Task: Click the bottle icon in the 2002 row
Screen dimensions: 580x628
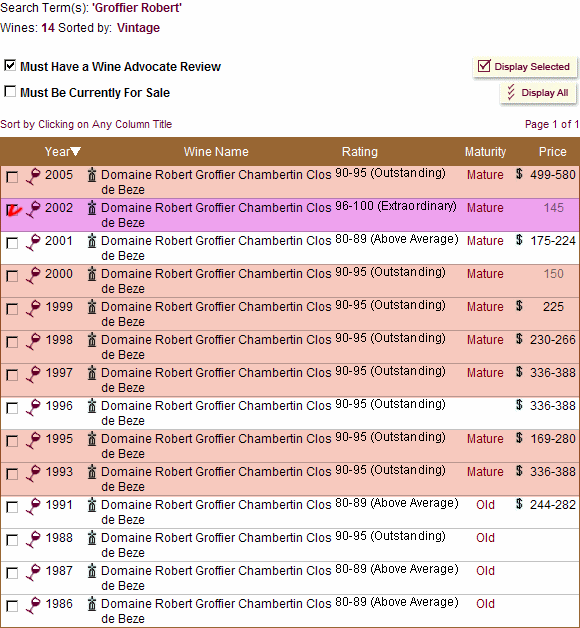Action: click(x=92, y=207)
